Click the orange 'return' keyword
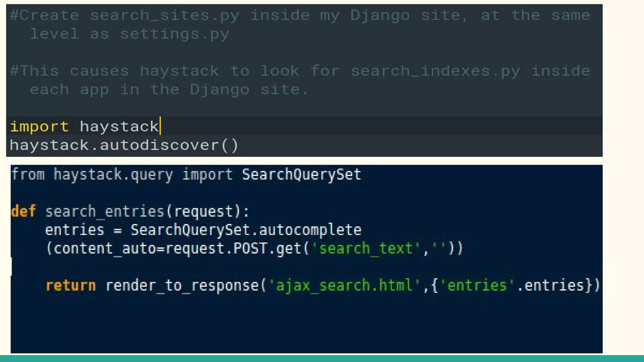Image resolution: width=644 pixels, height=362 pixels. point(71,285)
